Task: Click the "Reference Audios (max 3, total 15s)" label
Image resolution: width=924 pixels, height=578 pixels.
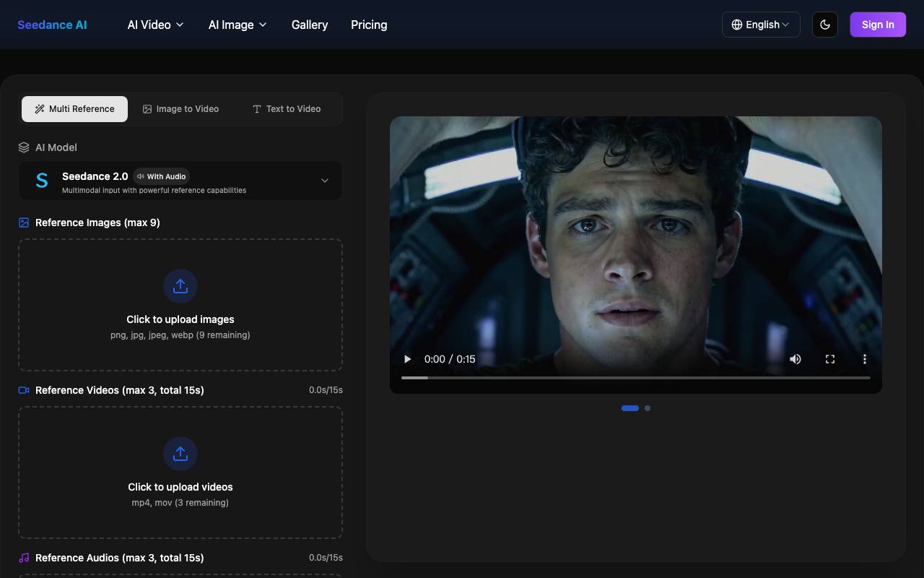Action: pyautogui.click(x=120, y=558)
